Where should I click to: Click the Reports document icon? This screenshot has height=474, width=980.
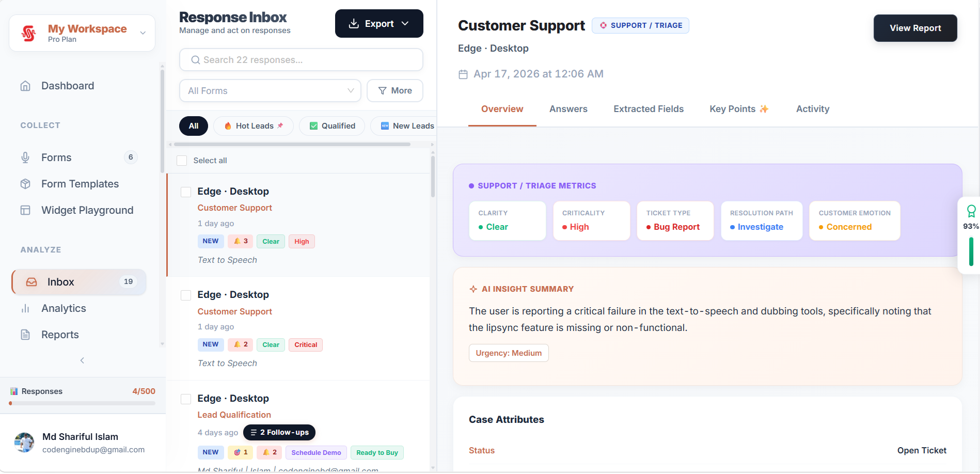click(25, 335)
